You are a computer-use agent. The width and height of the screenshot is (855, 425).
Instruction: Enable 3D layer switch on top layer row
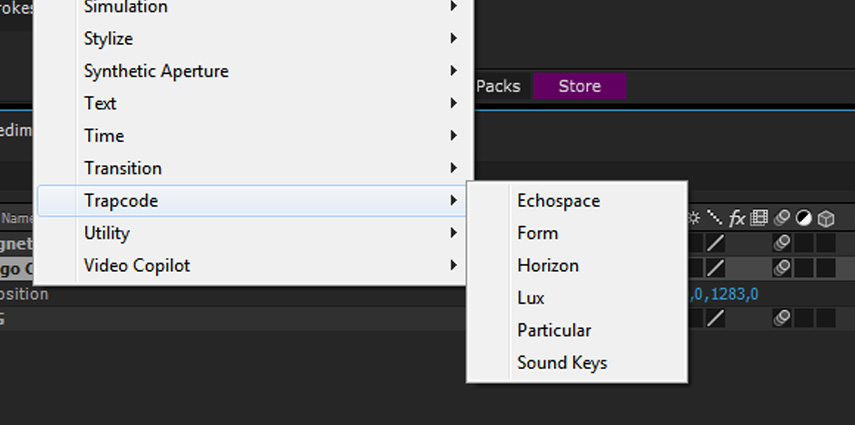[x=826, y=243]
